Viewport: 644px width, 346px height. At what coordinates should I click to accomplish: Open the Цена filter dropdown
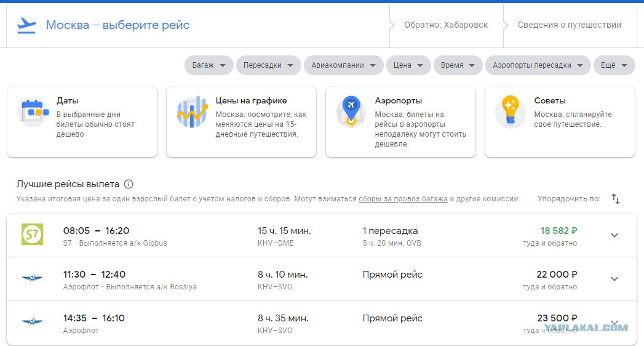point(408,65)
